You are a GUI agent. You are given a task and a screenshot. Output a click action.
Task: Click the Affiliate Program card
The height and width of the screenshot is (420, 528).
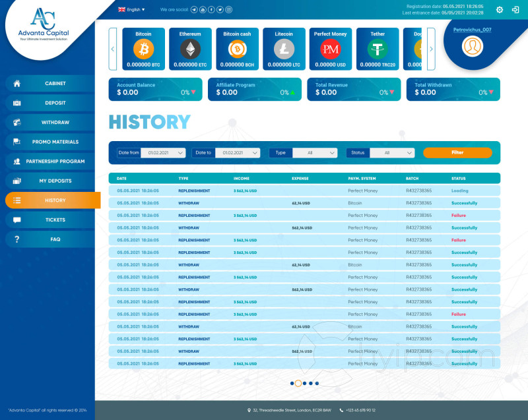tap(255, 90)
